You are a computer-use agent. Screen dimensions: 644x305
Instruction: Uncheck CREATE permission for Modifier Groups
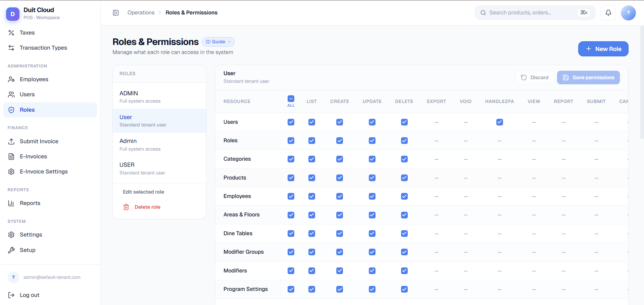[340, 252]
